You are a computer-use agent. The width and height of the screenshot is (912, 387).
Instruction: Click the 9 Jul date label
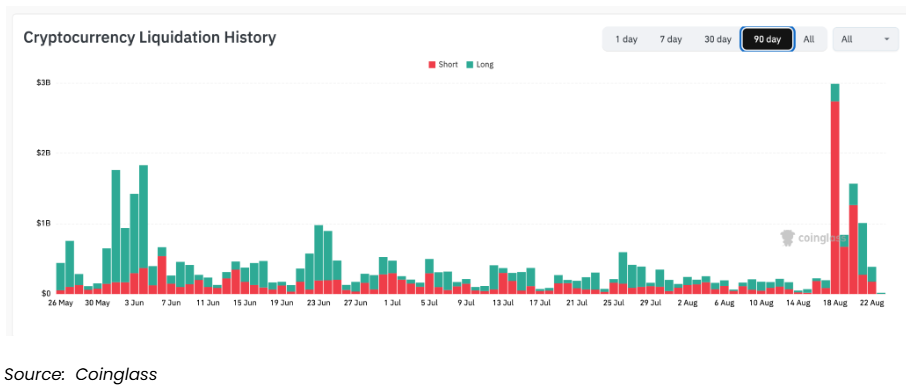click(x=466, y=303)
